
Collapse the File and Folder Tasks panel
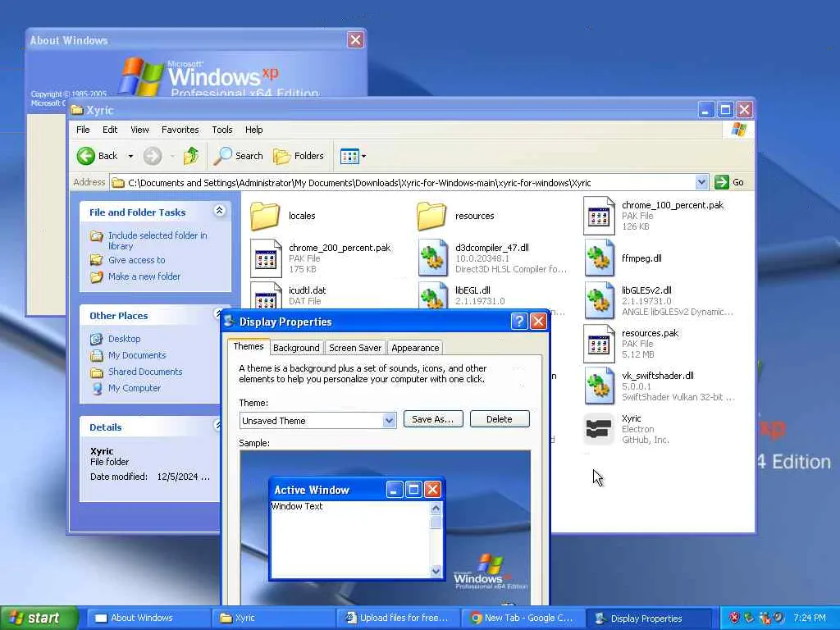coord(219,211)
